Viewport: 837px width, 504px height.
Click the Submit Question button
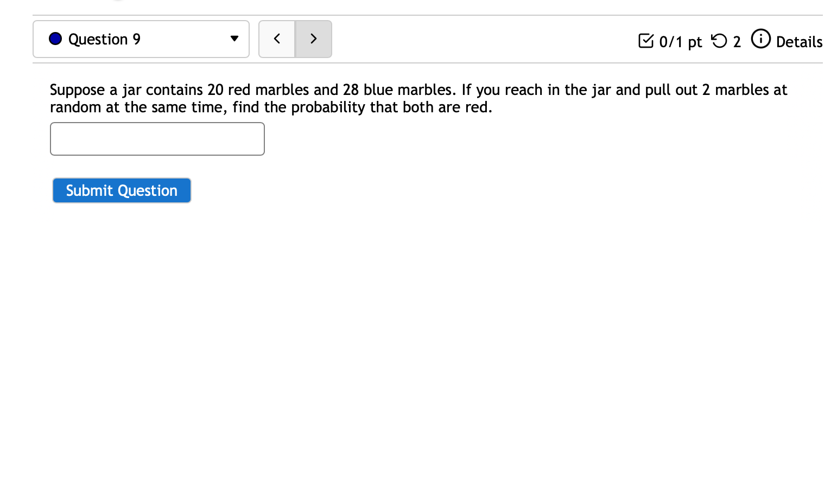tap(122, 190)
